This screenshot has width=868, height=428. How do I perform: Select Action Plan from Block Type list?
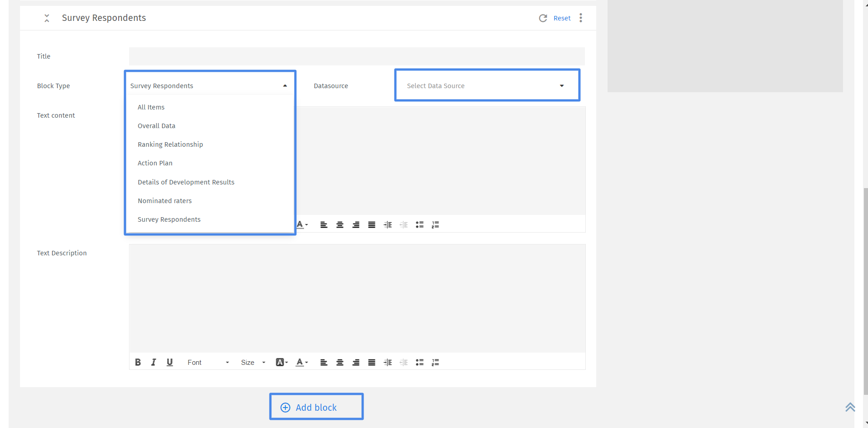(x=155, y=163)
